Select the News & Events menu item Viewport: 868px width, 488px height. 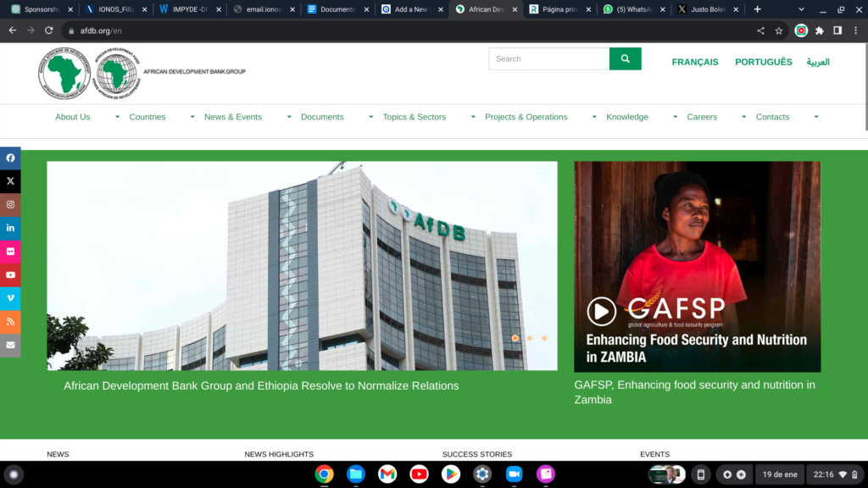pos(233,116)
